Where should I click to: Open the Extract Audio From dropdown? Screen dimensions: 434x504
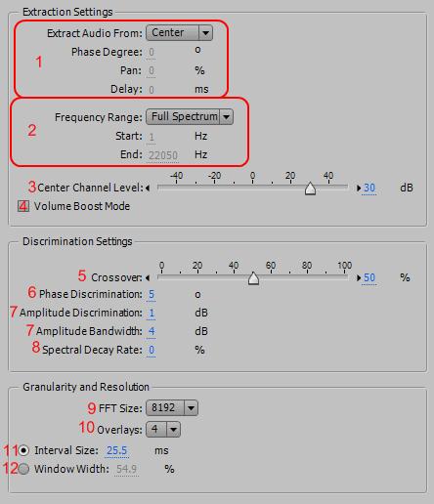click(179, 33)
